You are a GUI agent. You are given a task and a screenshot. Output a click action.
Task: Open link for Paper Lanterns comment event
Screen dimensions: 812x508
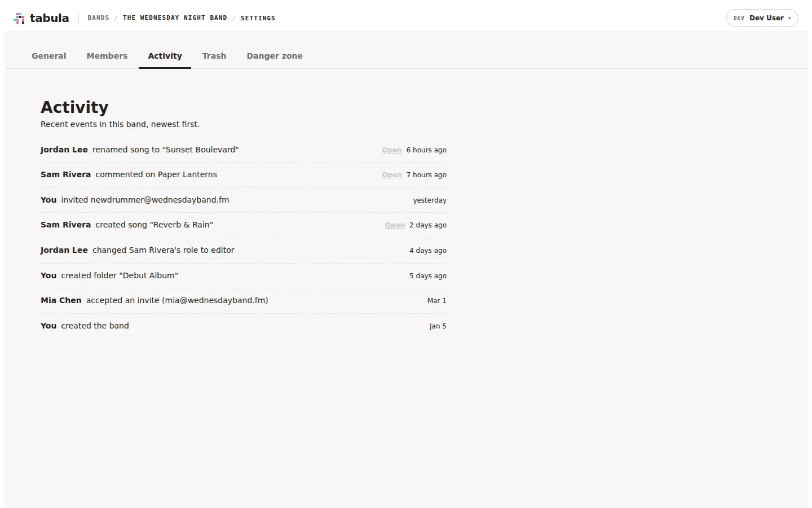pos(391,175)
